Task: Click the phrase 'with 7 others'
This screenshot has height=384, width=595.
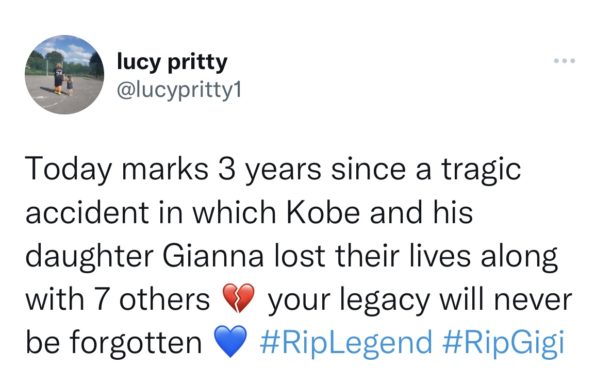Action: point(118,299)
